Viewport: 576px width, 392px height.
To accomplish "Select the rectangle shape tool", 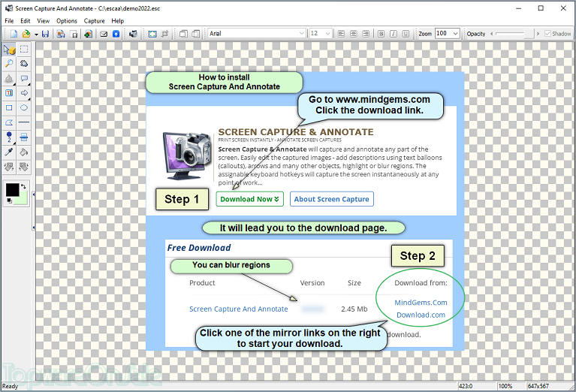I will 9,107.
